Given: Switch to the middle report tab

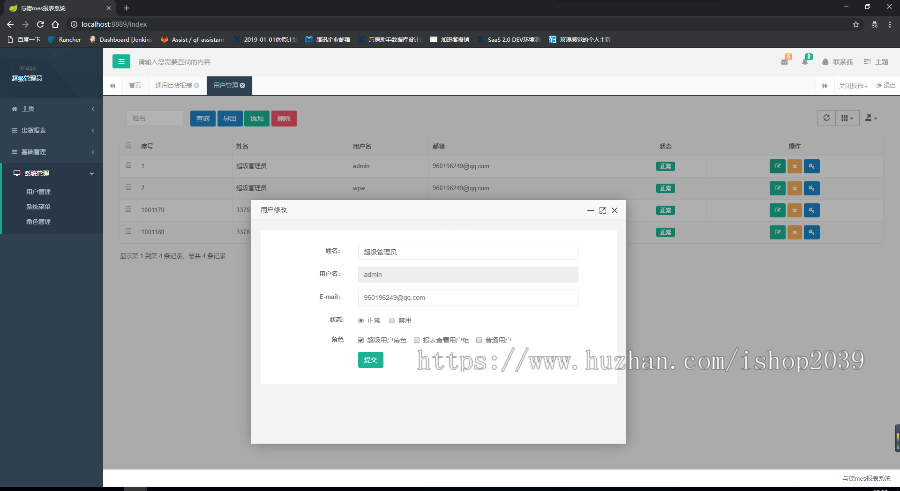Looking at the screenshot, I should (177, 86).
